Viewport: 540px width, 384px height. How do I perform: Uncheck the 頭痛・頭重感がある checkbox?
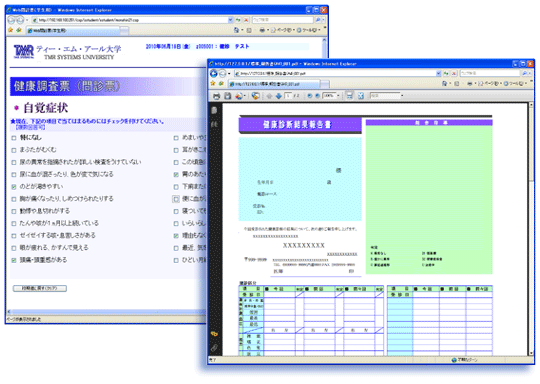point(14,260)
